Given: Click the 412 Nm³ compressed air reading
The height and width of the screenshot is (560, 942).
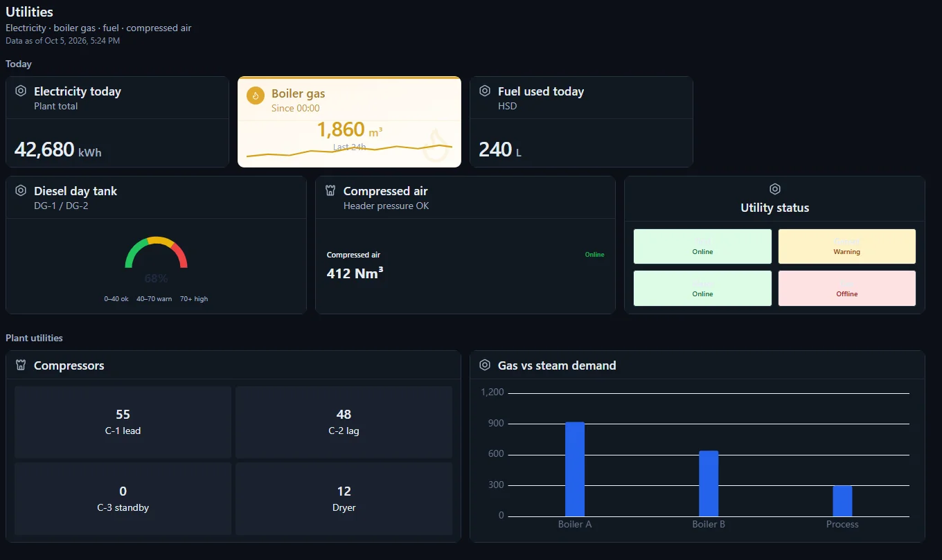Looking at the screenshot, I should [355, 273].
